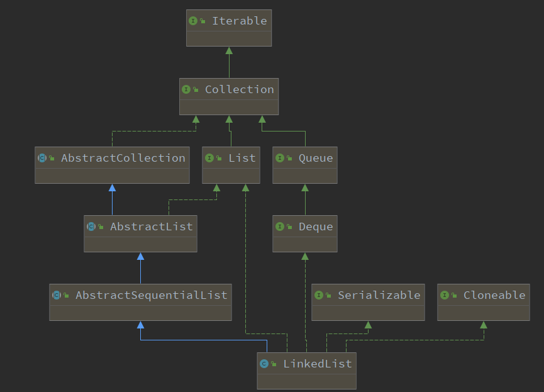Click the interface icon on Serializable node
544x392 pixels.
[x=318, y=295]
